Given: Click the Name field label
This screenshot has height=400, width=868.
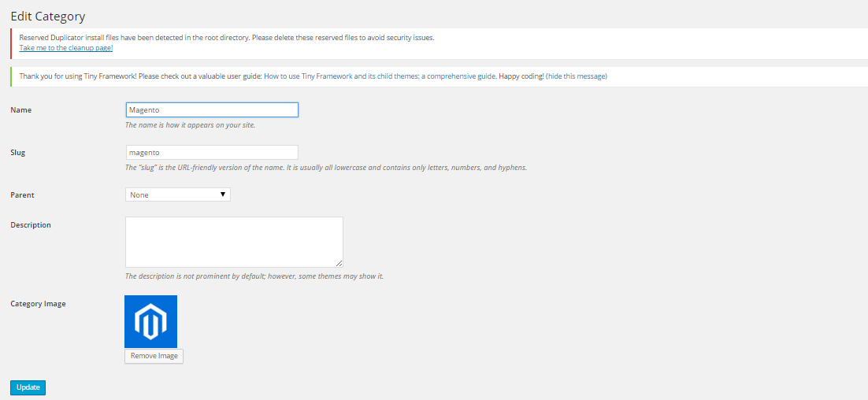Looking at the screenshot, I should point(21,109).
